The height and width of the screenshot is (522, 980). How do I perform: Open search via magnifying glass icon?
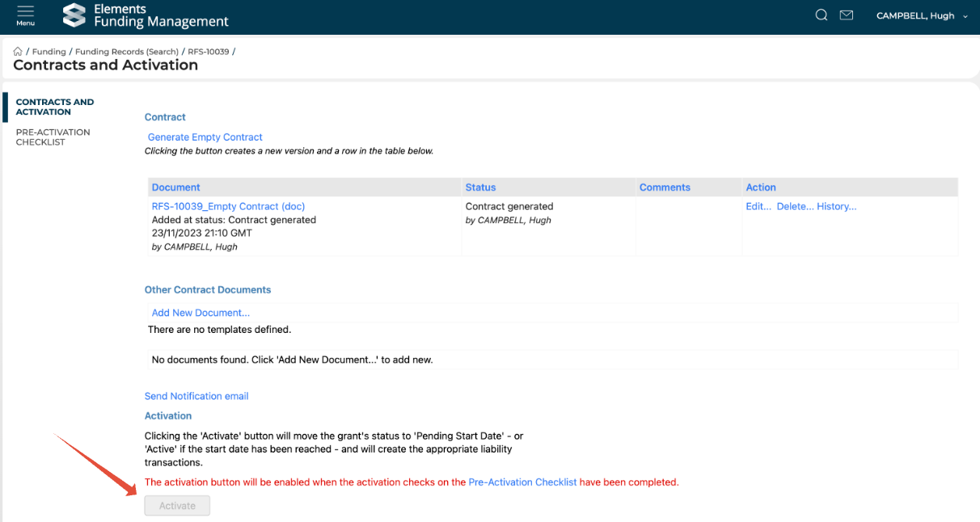pyautogui.click(x=822, y=15)
